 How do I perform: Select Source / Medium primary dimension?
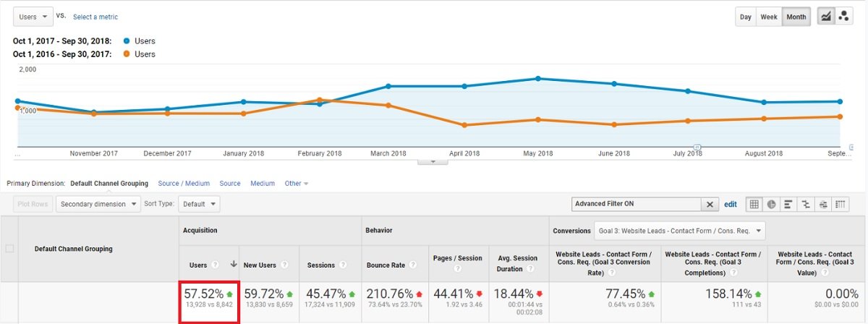184,184
